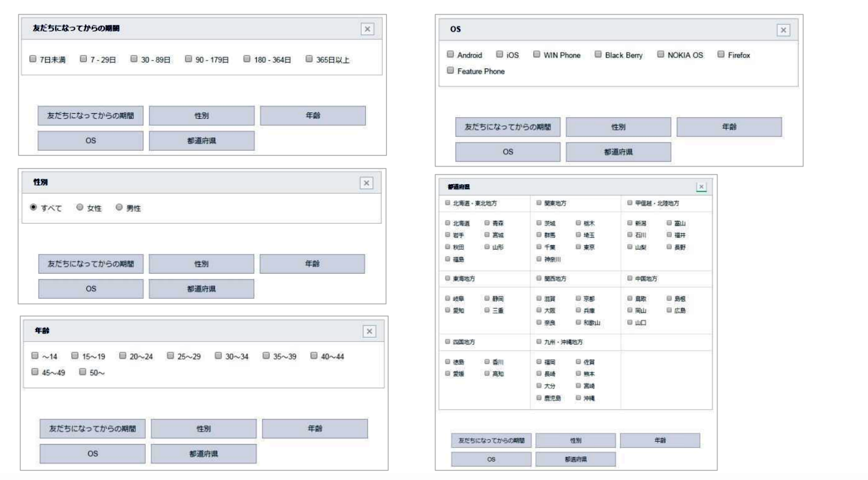The height and width of the screenshot is (480, 868).
Task: Select the すべて radio button
Action: pos(33,207)
